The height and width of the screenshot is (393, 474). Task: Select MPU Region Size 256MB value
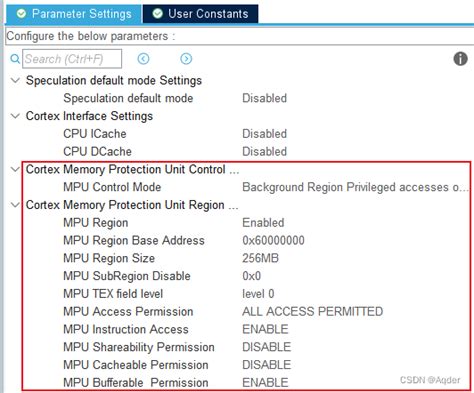click(x=260, y=258)
